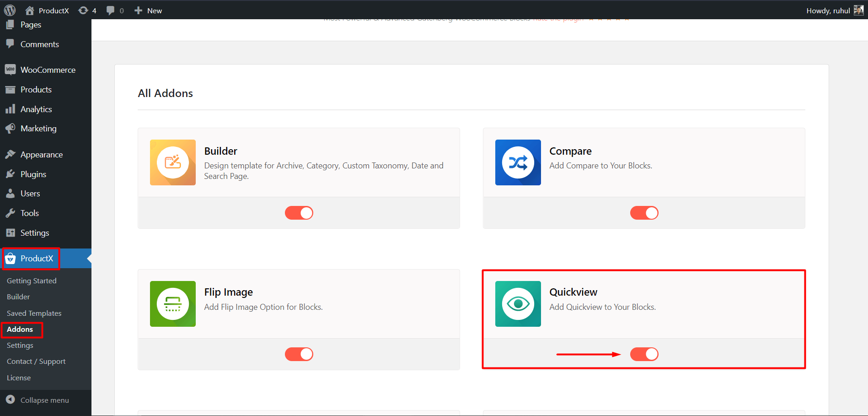Open the Howdy, ruhul account menu
Image resolution: width=868 pixels, height=416 pixels.
click(x=828, y=10)
